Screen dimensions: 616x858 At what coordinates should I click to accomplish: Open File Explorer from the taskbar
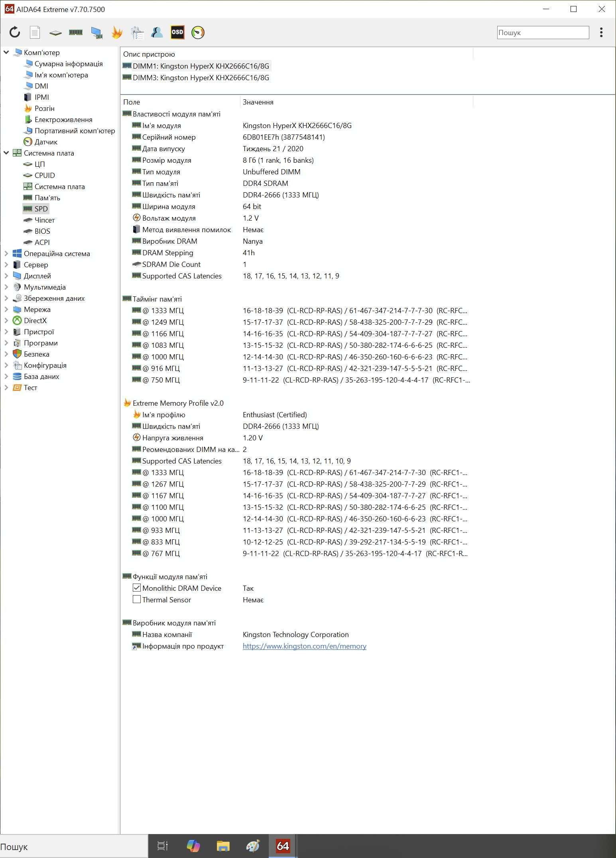[x=223, y=846]
